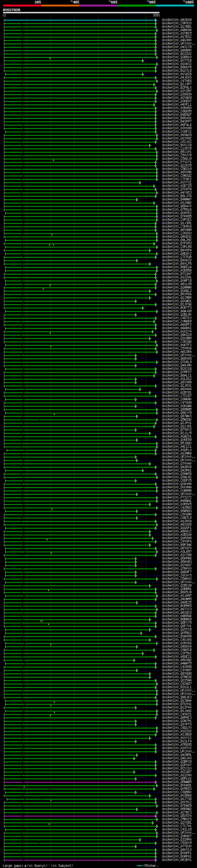Image resolution: width=197 pixels, height=868 pixels.
Task: Click the =50char. scale legend
Action: point(147,865)
